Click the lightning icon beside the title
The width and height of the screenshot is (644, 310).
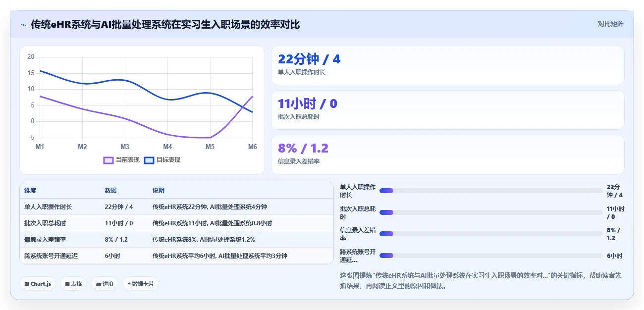coord(23,25)
